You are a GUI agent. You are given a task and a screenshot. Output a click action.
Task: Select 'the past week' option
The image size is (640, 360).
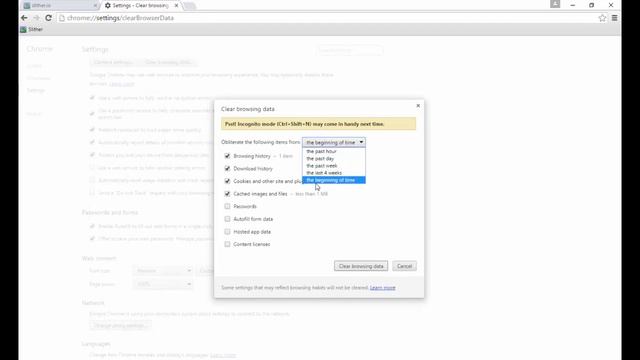(x=334, y=166)
